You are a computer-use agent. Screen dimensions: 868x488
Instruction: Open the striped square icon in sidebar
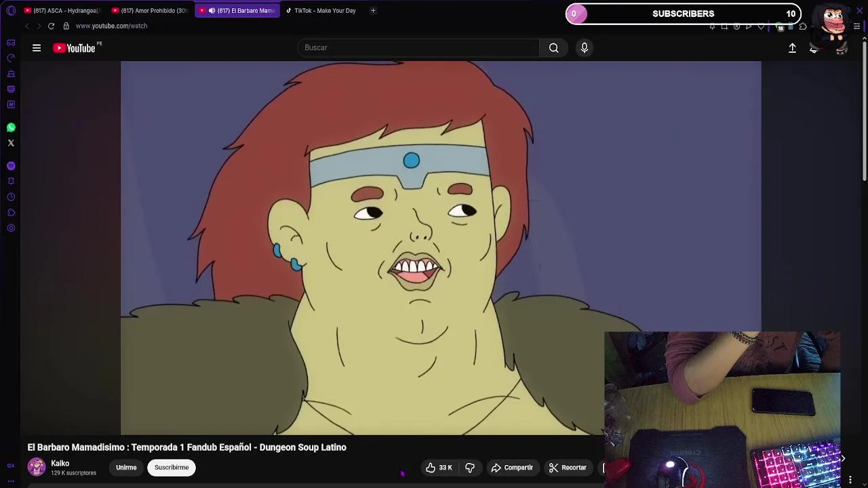(11, 89)
